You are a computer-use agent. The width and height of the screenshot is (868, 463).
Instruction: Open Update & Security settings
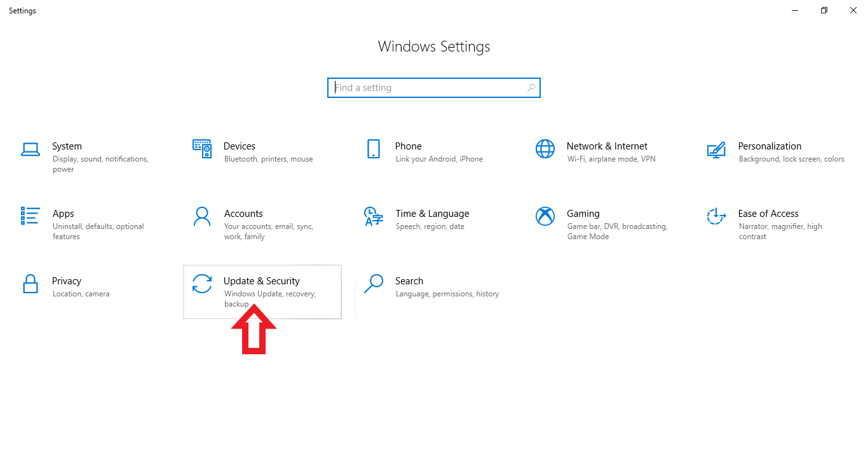coord(262,291)
